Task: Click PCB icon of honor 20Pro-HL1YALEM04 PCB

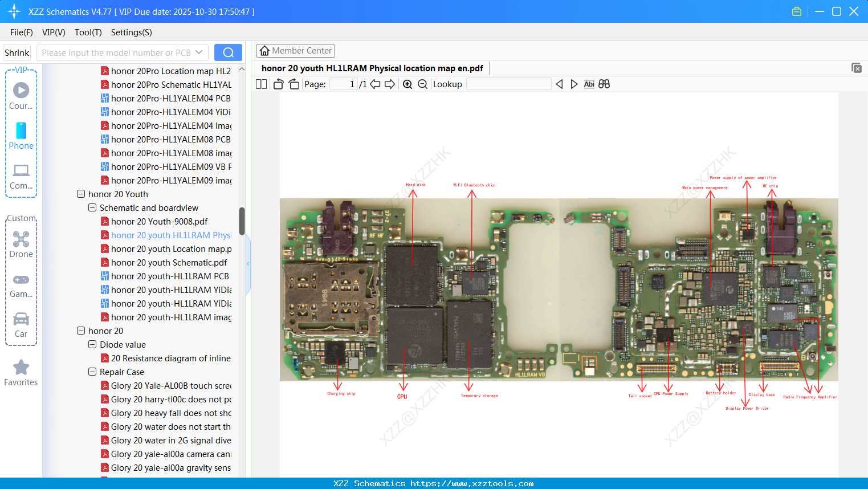Action: coord(105,99)
